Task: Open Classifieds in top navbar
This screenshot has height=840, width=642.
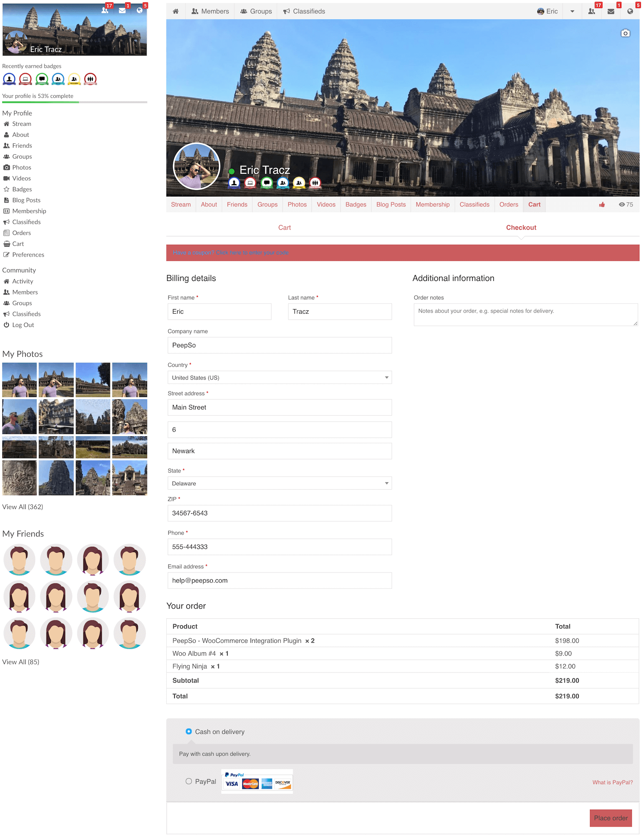Action: click(304, 11)
